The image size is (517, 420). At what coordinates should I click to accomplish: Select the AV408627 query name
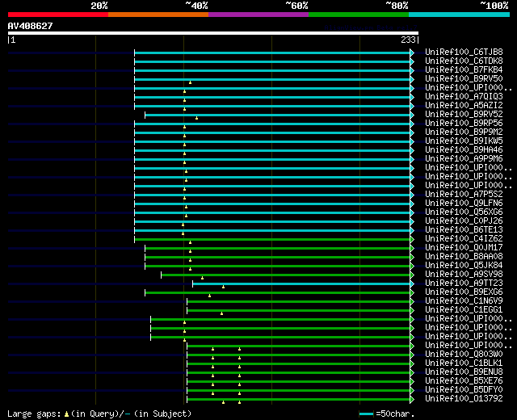click(31, 26)
